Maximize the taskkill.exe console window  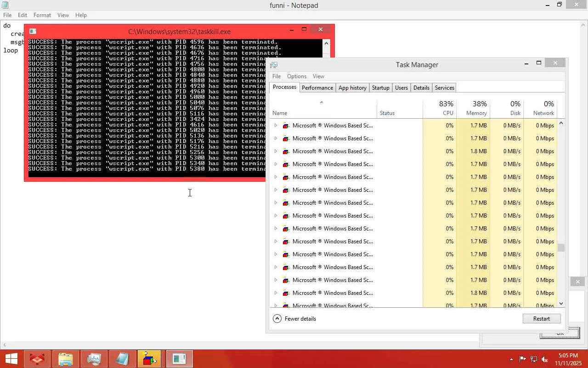click(x=304, y=29)
